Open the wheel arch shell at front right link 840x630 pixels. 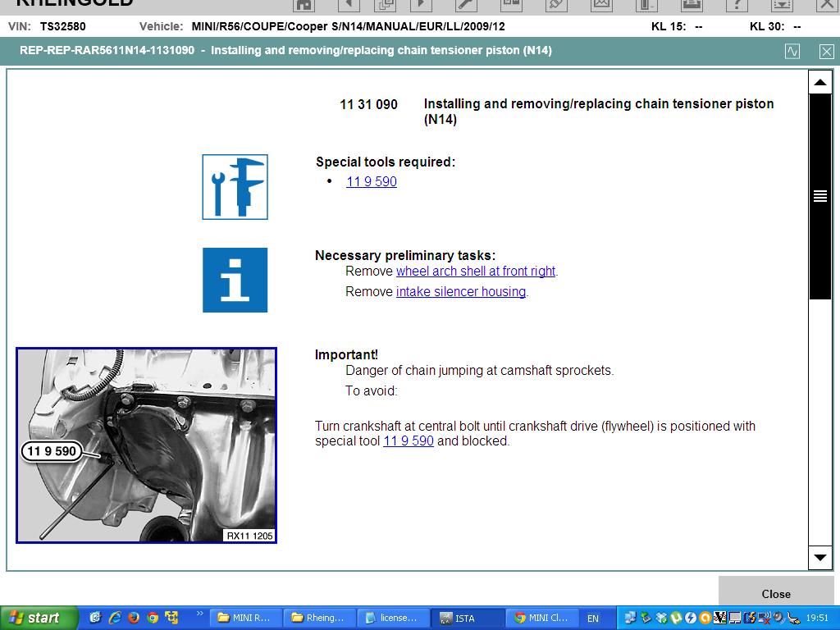pos(476,272)
